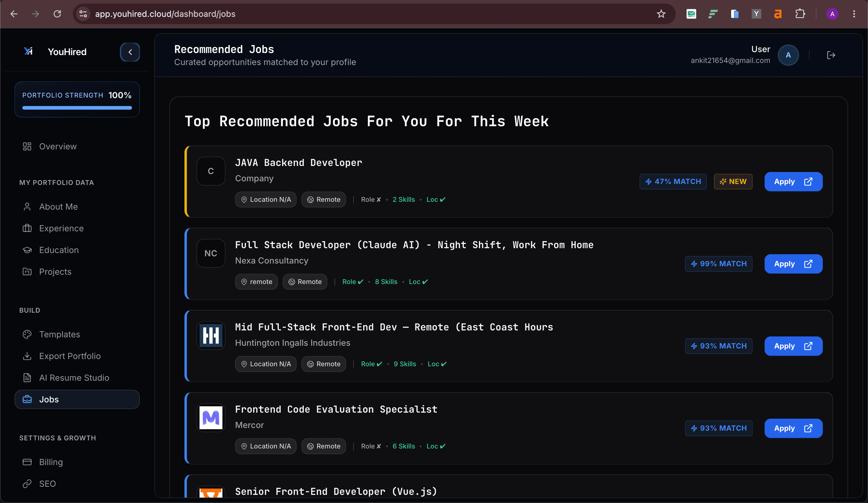The height and width of the screenshot is (503, 868).
Task: Open the Frontend Code Evaluation Specialist title
Action: pyautogui.click(x=336, y=409)
